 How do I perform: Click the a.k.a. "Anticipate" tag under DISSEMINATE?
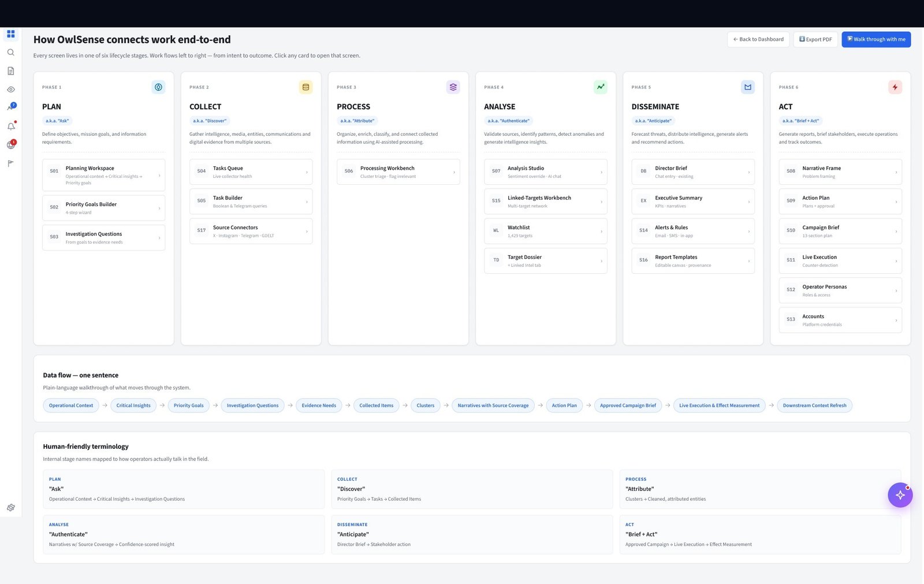tap(653, 121)
